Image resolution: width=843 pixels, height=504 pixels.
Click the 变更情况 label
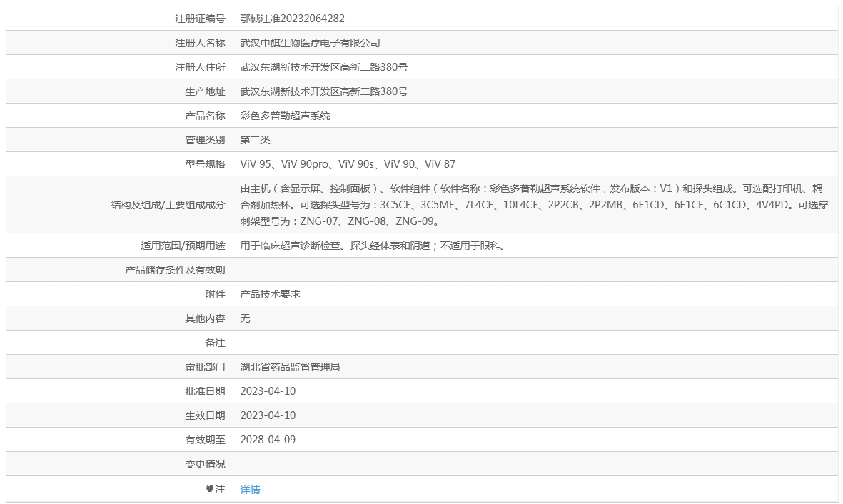point(205,463)
